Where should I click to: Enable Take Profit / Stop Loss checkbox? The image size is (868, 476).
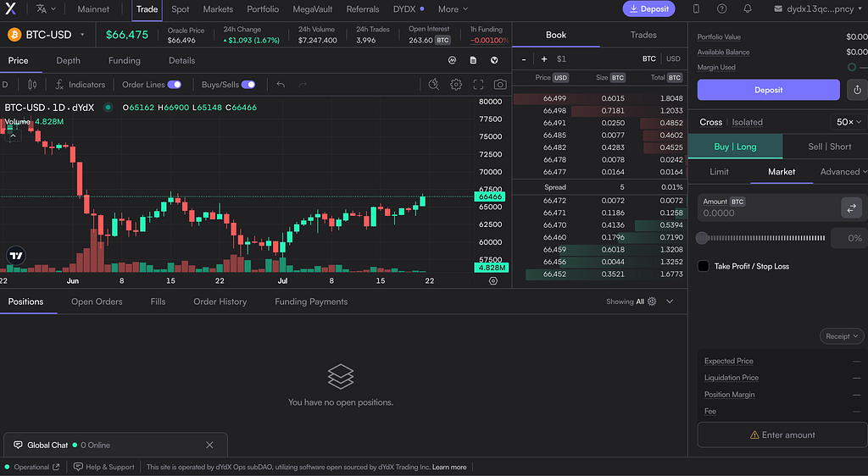(x=703, y=267)
